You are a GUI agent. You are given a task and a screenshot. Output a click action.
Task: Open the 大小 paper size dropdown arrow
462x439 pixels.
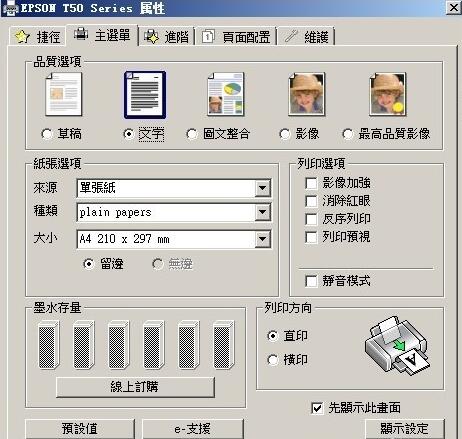coord(262,239)
